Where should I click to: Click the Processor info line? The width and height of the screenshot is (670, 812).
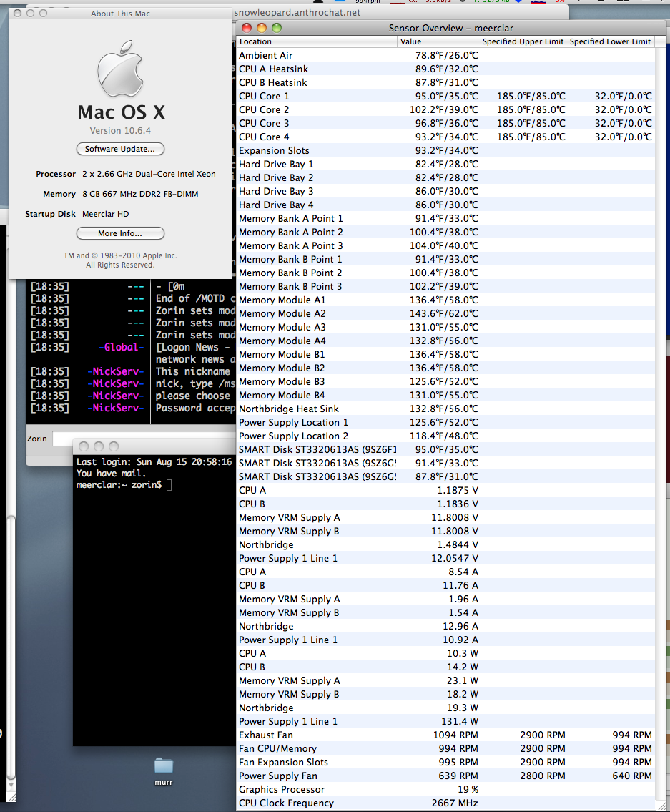tap(125, 174)
